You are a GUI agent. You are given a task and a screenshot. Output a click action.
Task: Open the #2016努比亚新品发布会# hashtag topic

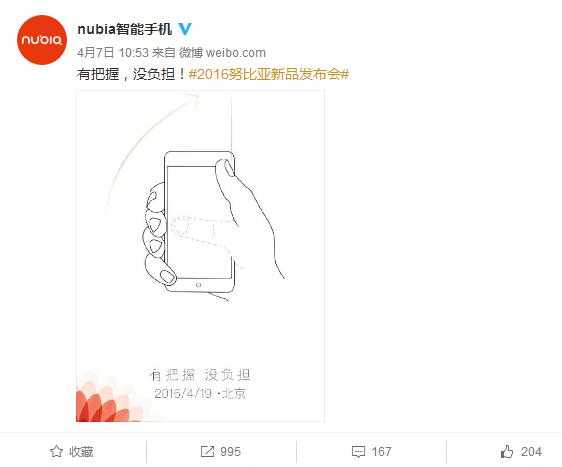coord(269,74)
